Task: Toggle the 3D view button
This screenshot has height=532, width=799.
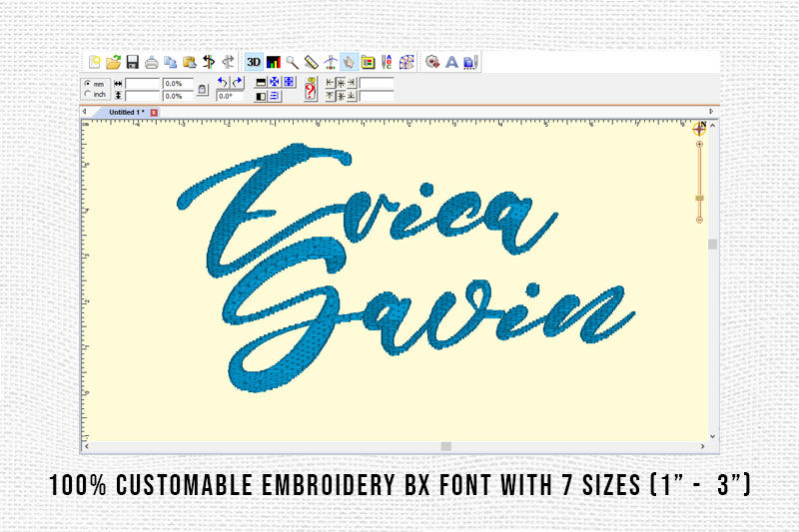Action: [x=254, y=62]
